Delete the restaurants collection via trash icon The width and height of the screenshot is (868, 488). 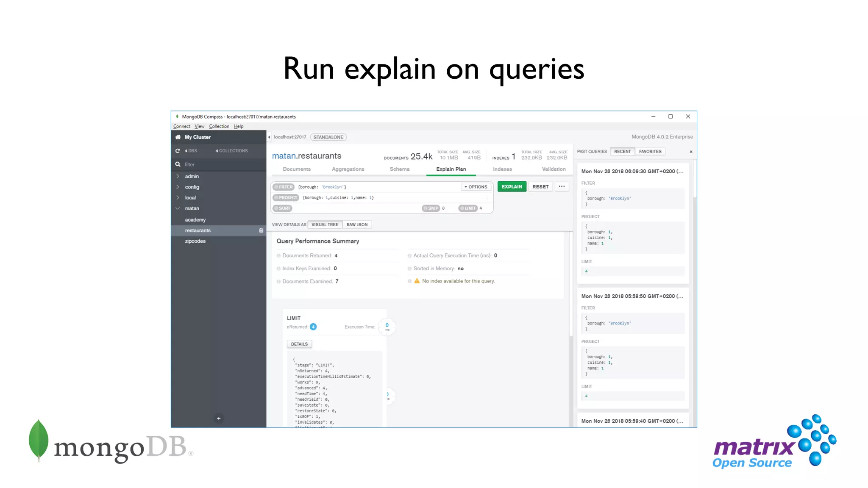pyautogui.click(x=261, y=230)
